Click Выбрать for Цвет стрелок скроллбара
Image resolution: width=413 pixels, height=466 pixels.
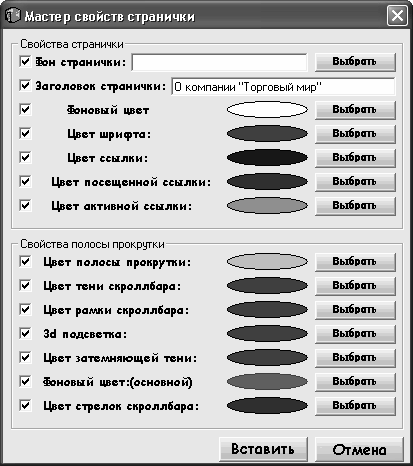tap(355, 406)
